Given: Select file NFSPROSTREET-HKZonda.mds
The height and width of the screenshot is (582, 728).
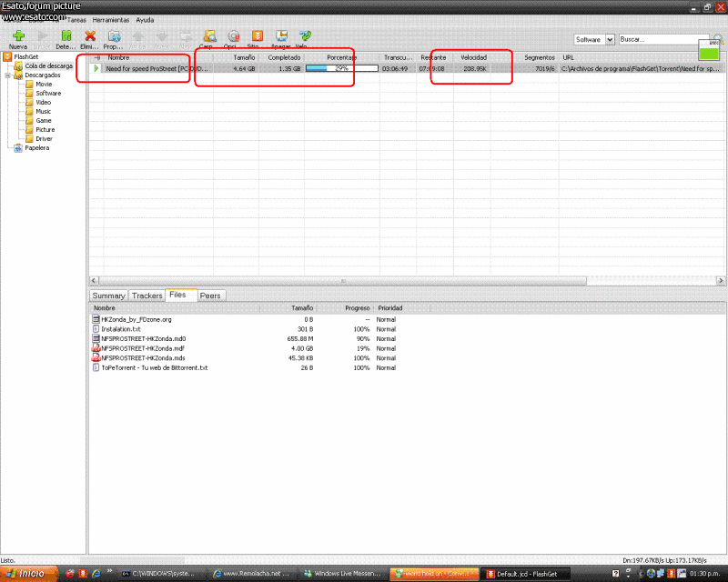Looking at the screenshot, I should tap(139, 357).
